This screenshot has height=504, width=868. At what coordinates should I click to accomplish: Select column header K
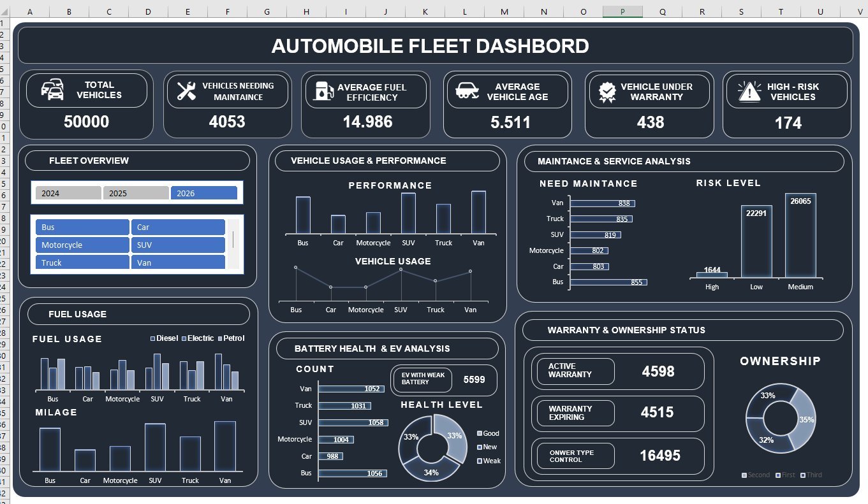[425, 11]
